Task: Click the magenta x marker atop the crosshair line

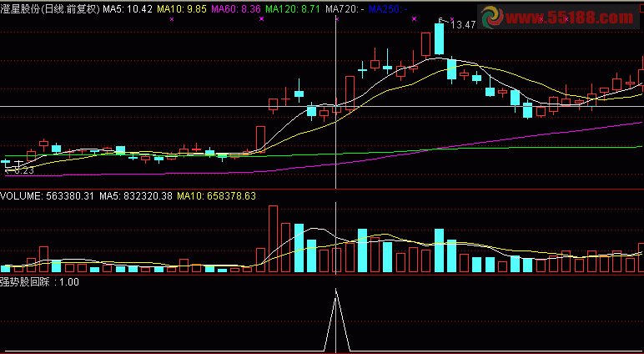Action: pyautogui.click(x=337, y=19)
